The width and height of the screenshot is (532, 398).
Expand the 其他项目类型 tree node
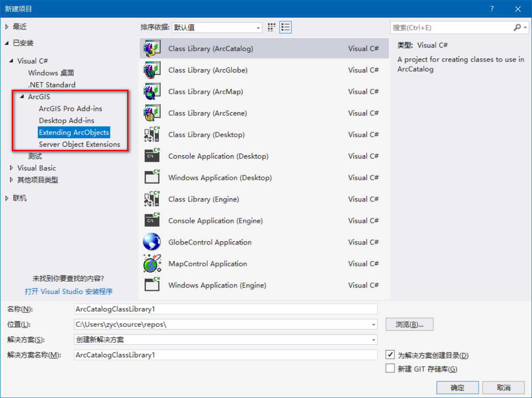11,180
